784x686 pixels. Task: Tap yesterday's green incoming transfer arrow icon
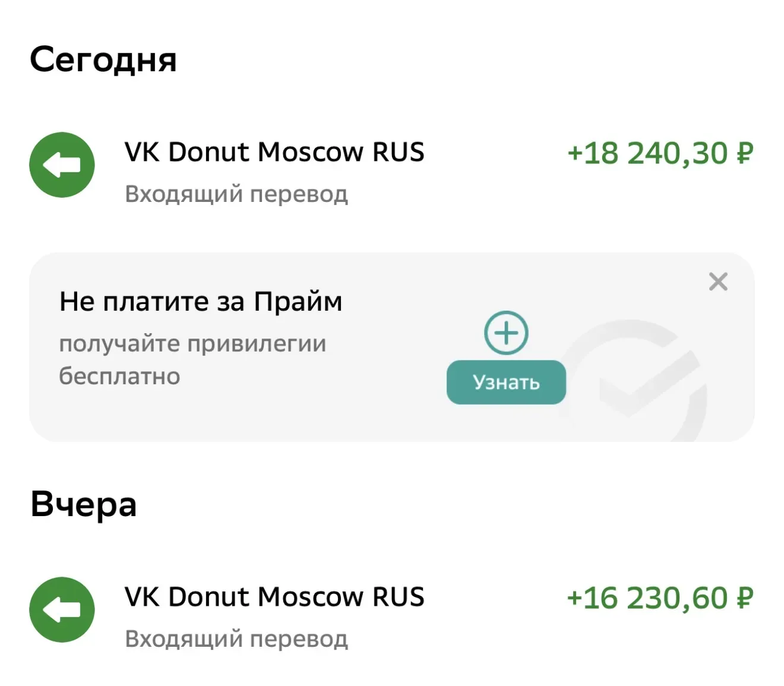tap(62, 609)
